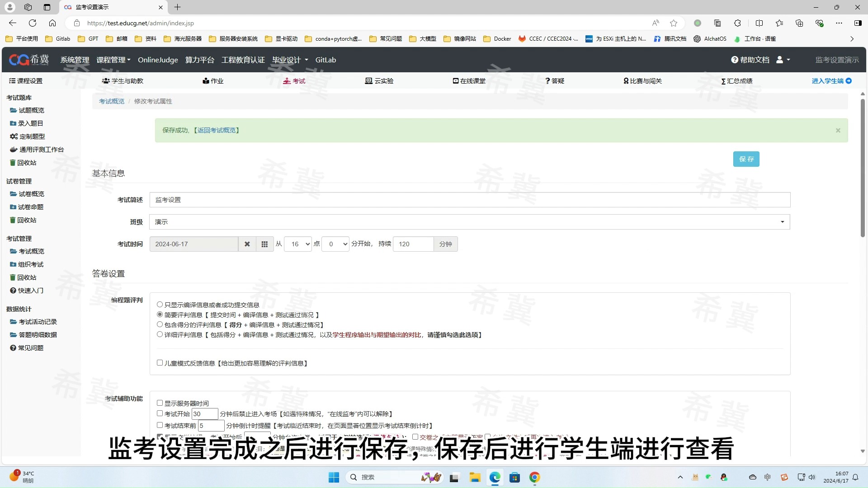Tick 考试开始后禁止进入考场 checkbox

pos(160,413)
